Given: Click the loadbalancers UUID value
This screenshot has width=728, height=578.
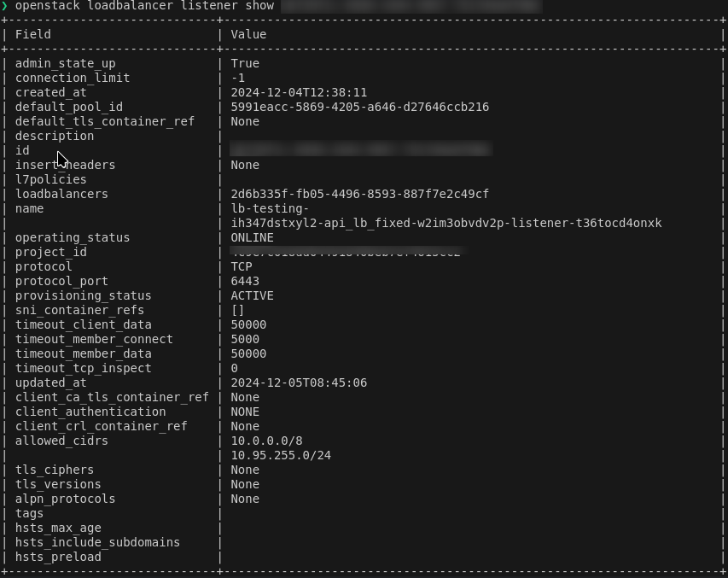Looking at the screenshot, I should [x=359, y=194].
